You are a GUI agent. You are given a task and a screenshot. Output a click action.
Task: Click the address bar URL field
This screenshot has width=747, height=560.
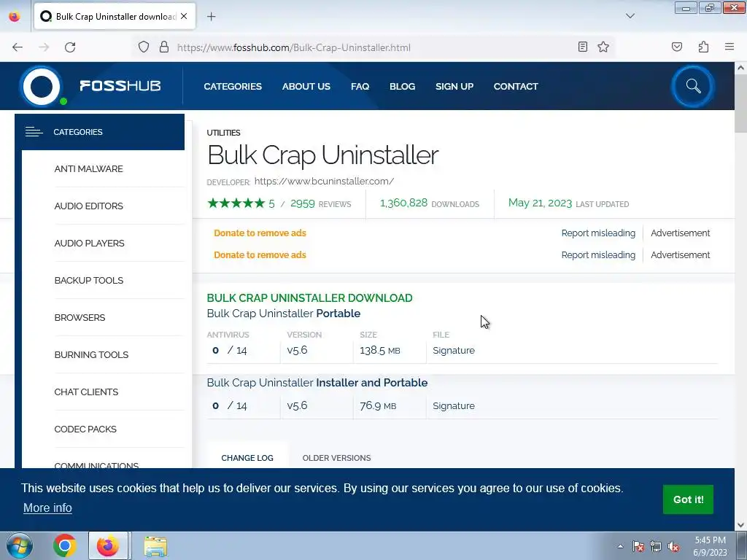[x=293, y=47]
